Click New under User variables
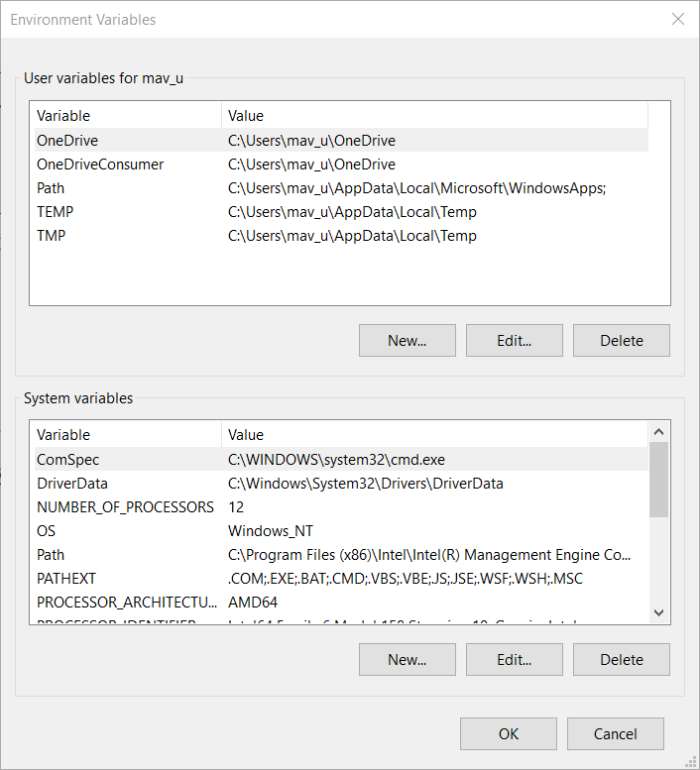The image size is (700, 770). pos(407,340)
